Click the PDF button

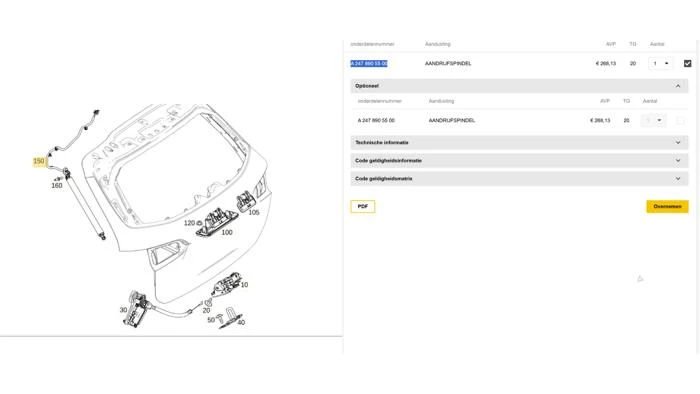coord(362,207)
